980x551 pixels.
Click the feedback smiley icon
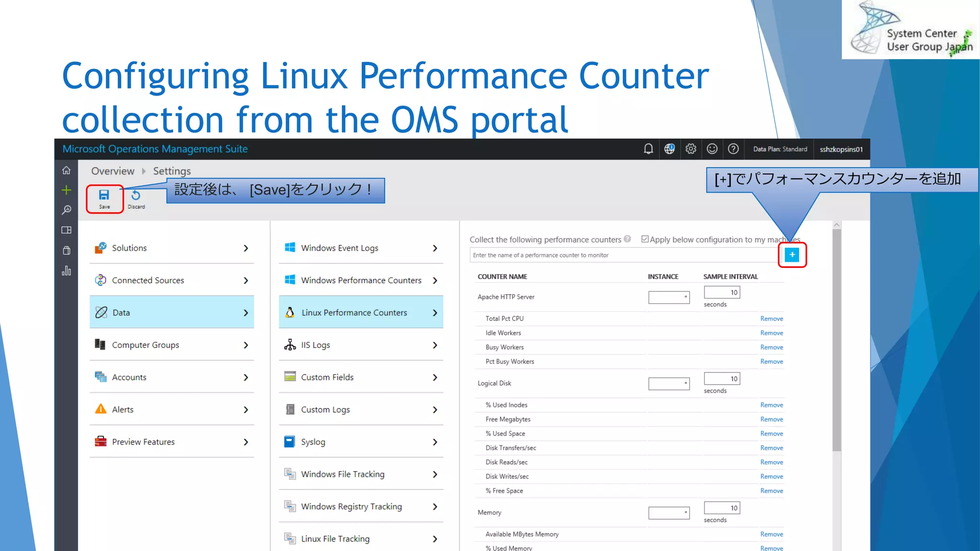coord(712,149)
